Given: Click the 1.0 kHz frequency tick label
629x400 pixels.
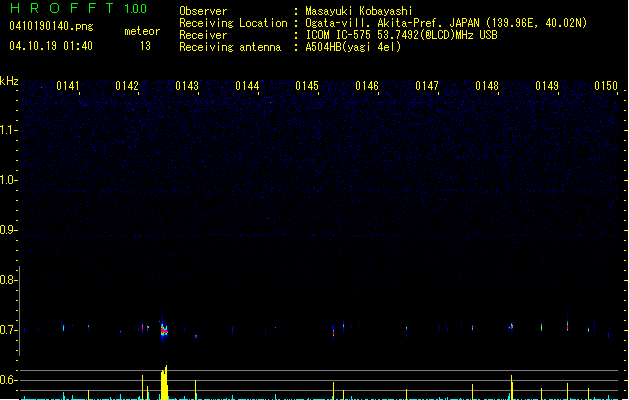Looking at the screenshot, I should pyautogui.click(x=8, y=180).
